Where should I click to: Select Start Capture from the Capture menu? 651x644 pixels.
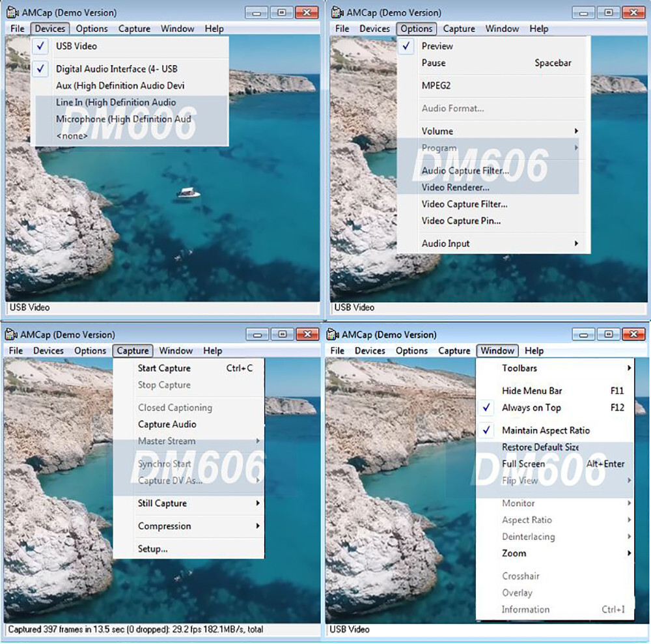163,369
